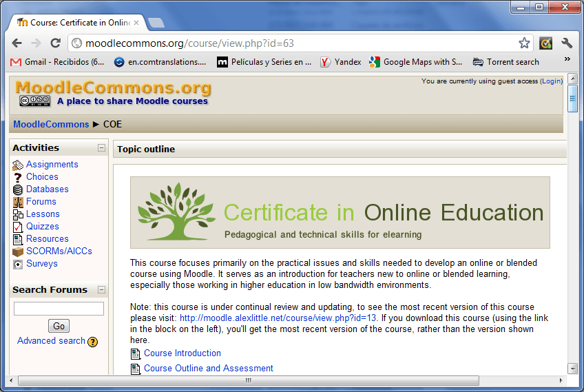
Task: Collapse the Activities block
Action: click(101, 147)
